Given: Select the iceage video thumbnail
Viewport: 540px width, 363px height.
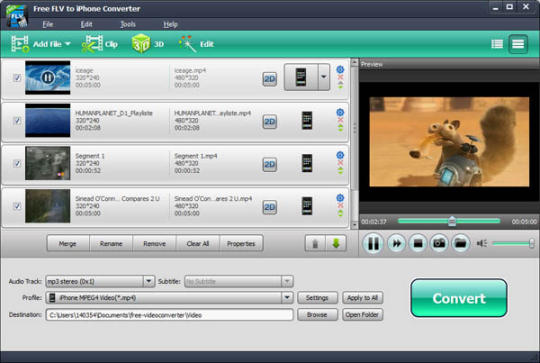Looking at the screenshot, I should point(48,77).
